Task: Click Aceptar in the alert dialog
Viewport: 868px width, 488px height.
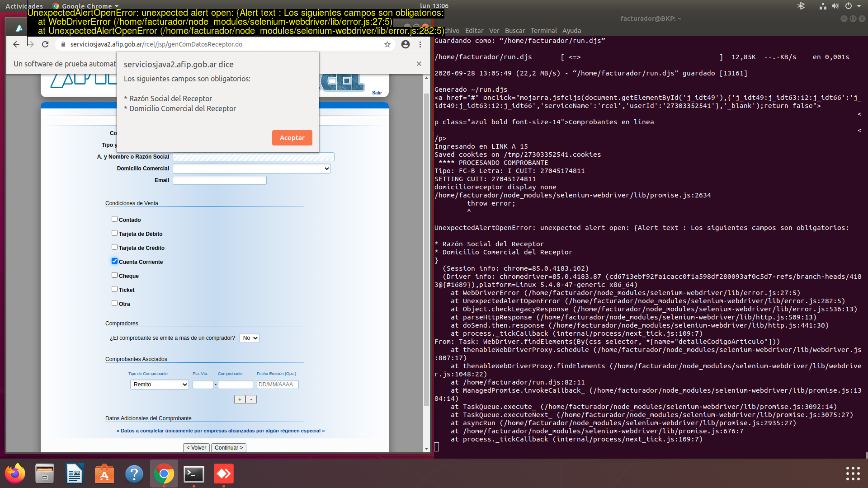Action: [292, 138]
